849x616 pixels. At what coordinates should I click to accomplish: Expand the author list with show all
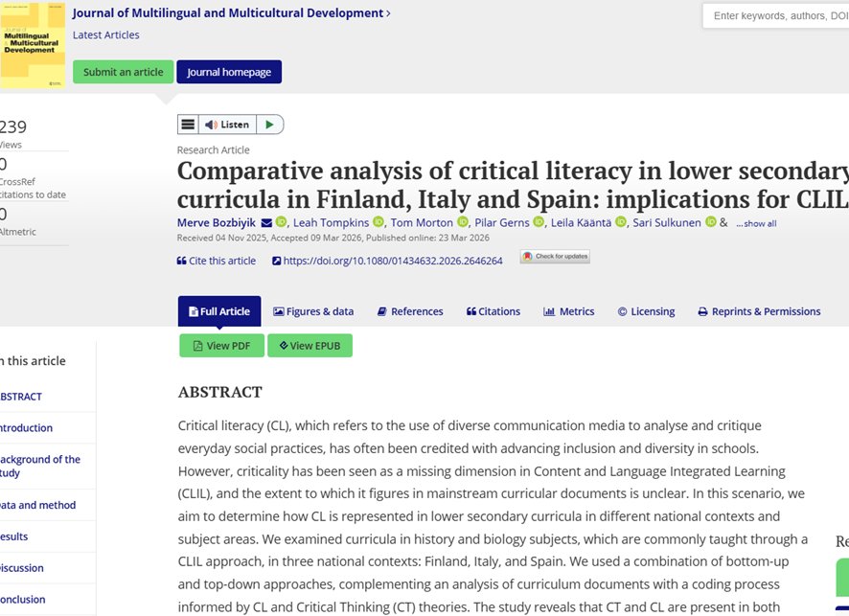756,223
